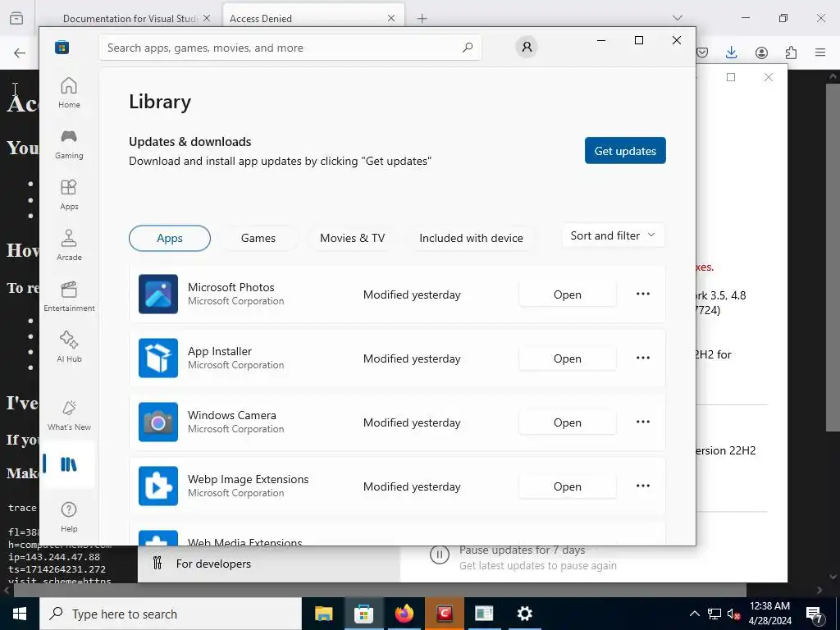Close the Access Denied tab
Image resolution: width=840 pixels, height=630 pixels.
[x=391, y=18]
